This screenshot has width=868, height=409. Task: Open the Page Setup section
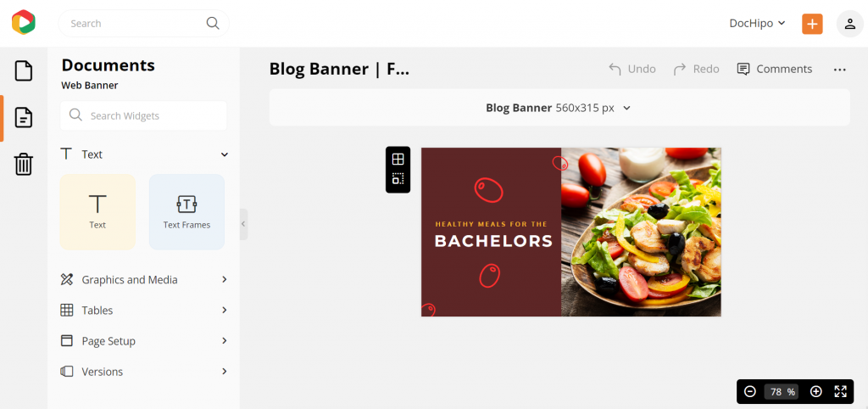144,341
